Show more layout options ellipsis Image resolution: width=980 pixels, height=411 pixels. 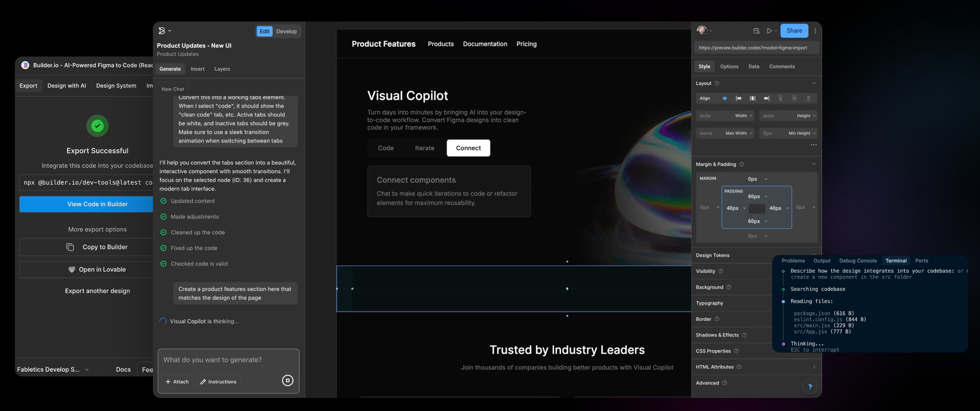(x=813, y=145)
